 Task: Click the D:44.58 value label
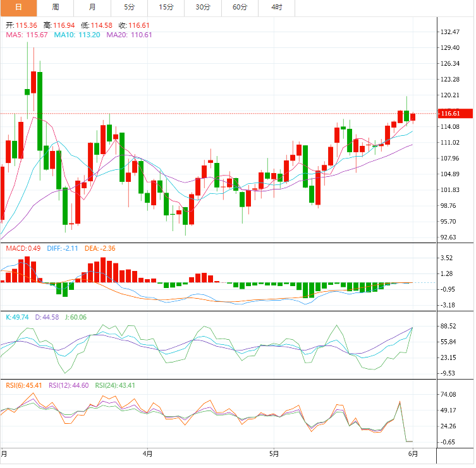pyautogui.click(x=47, y=317)
